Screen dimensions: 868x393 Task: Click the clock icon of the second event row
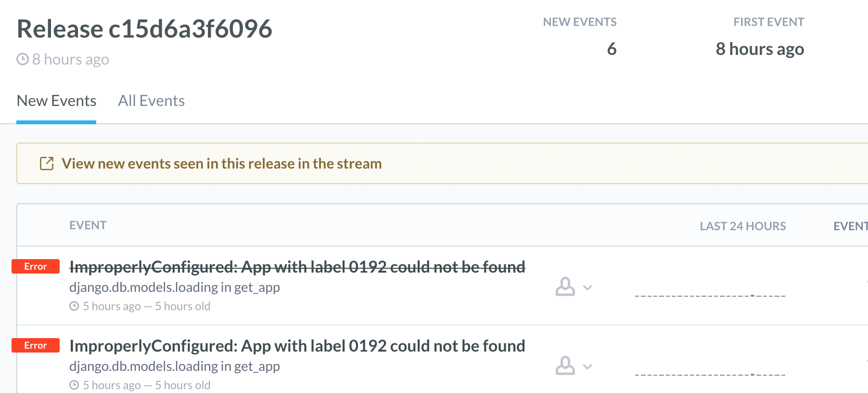(x=74, y=385)
